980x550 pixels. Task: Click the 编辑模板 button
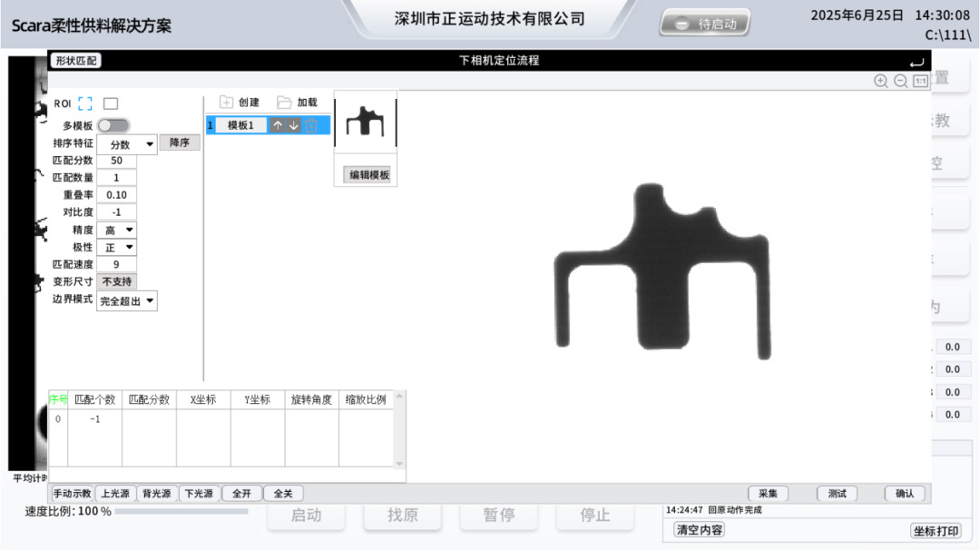coord(365,173)
